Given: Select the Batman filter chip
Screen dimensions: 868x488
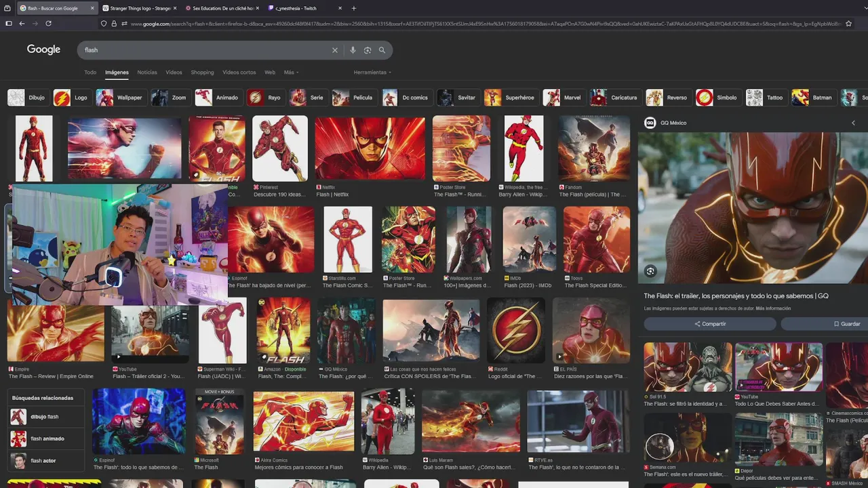Looking at the screenshot, I should pyautogui.click(x=813, y=98).
